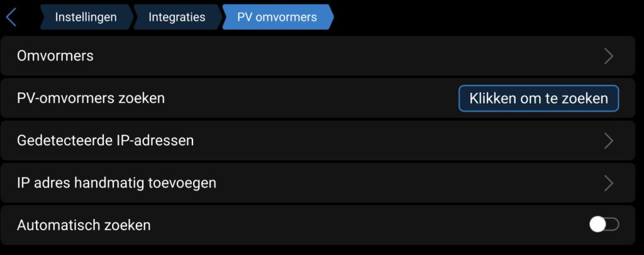Click the Automatisch zoeken label text
This screenshot has height=255, width=644.
[84, 225]
